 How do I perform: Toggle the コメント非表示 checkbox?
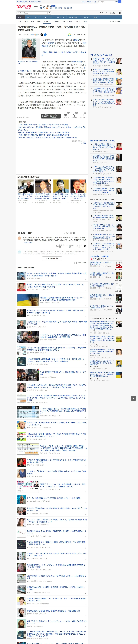[x=75, y=263]
